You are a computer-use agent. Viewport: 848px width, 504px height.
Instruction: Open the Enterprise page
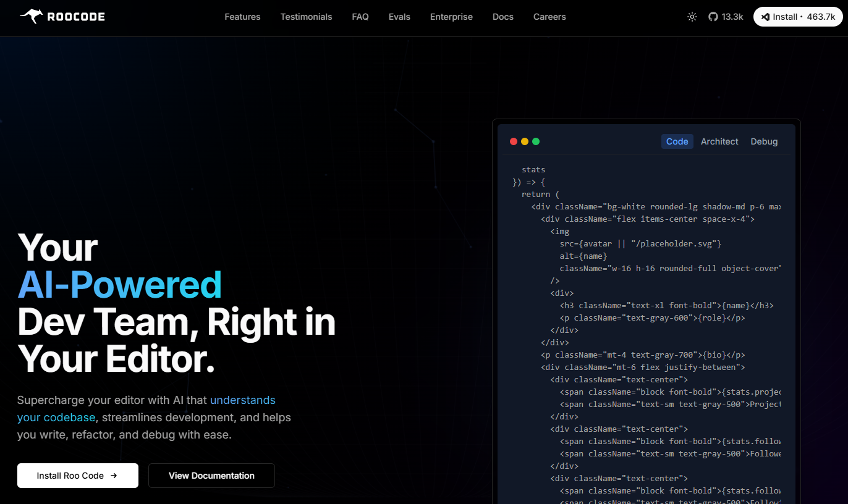click(x=451, y=17)
